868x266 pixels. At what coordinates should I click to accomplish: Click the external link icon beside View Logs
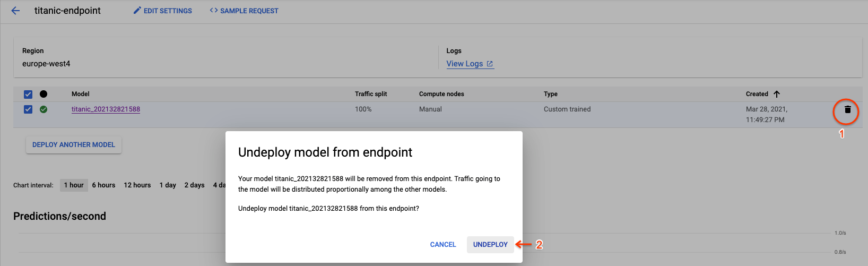coord(490,64)
